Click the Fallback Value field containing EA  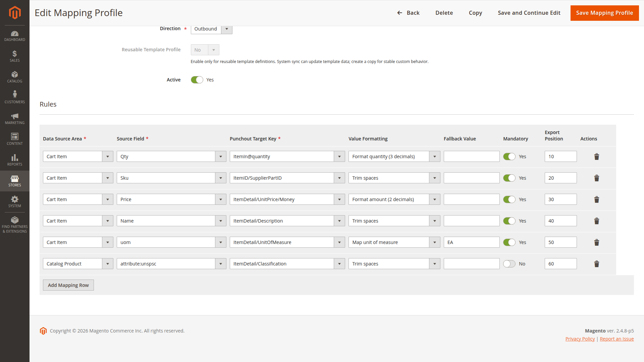pos(472,242)
